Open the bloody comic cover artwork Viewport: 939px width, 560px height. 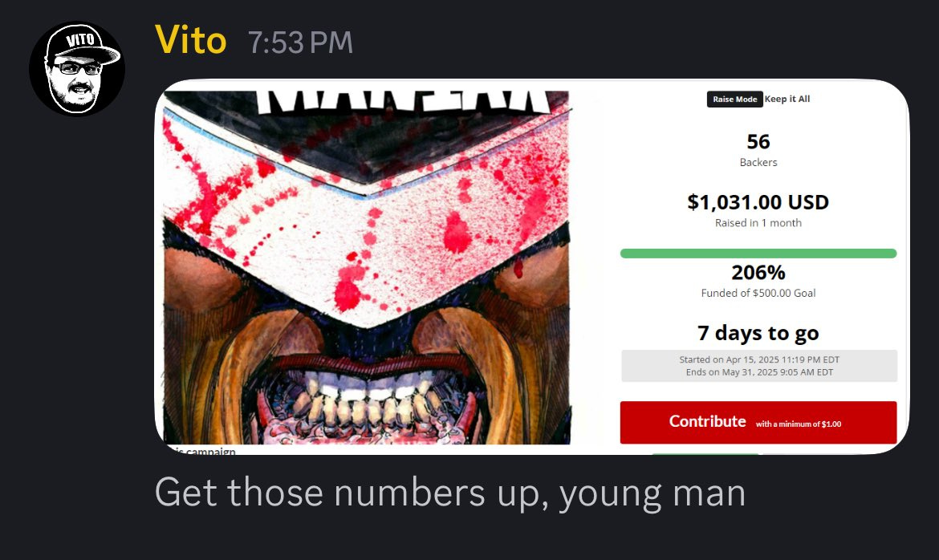[x=367, y=267]
